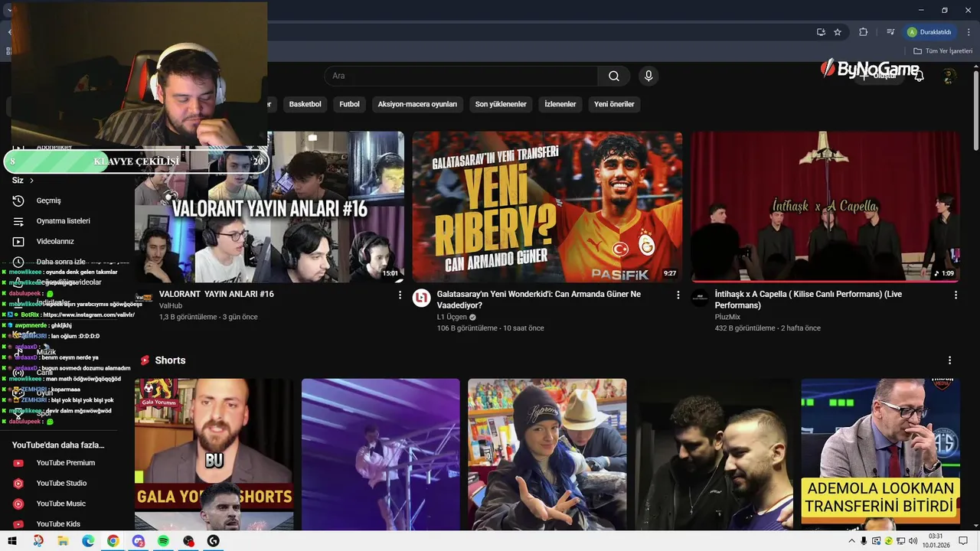Open options for Galatasaray Wonderkid video
The width and height of the screenshot is (980, 551).
[678, 295]
